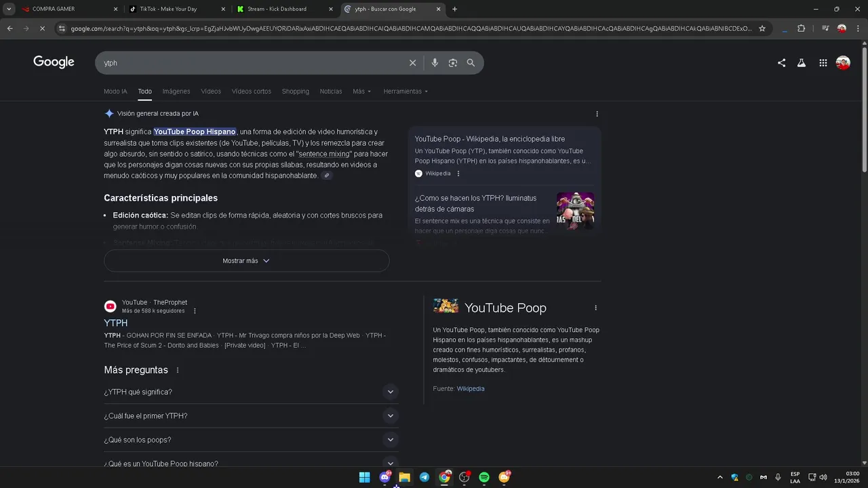Screen dimensions: 868x488
Task: Open the Google apps grid
Action: click(x=823, y=63)
